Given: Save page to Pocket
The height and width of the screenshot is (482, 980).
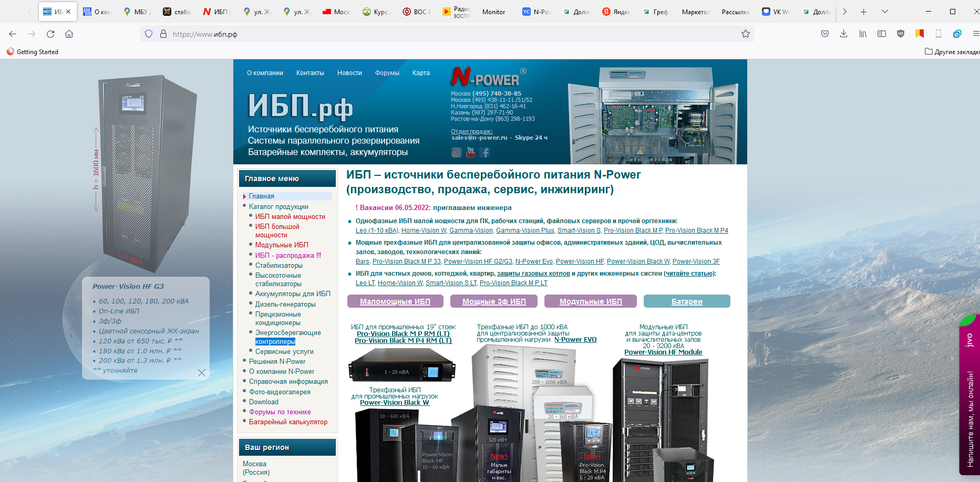Looking at the screenshot, I should click(x=825, y=34).
